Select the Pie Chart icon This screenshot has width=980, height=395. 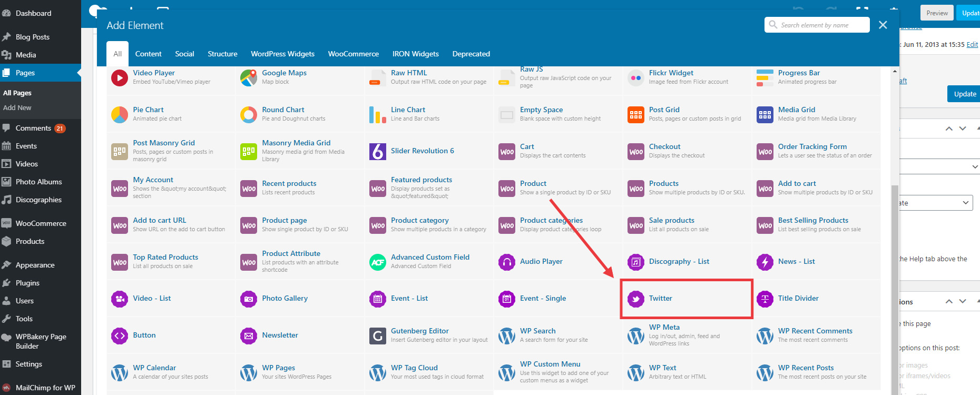pos(120,115)
